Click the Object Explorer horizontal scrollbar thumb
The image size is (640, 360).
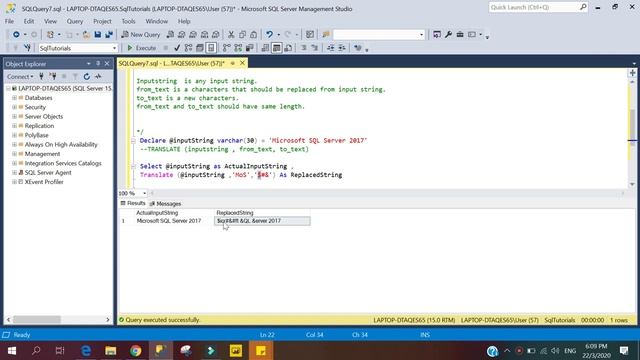click(37, 320)
